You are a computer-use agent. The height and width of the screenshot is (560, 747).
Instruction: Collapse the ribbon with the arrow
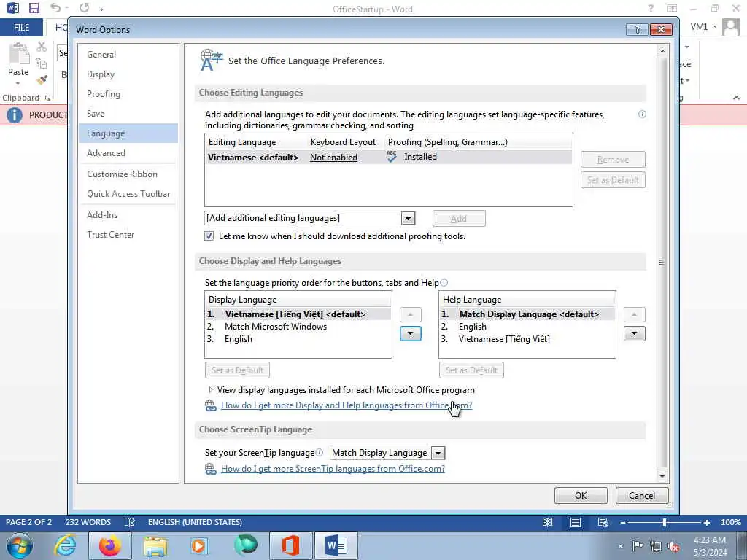point(736,98)
